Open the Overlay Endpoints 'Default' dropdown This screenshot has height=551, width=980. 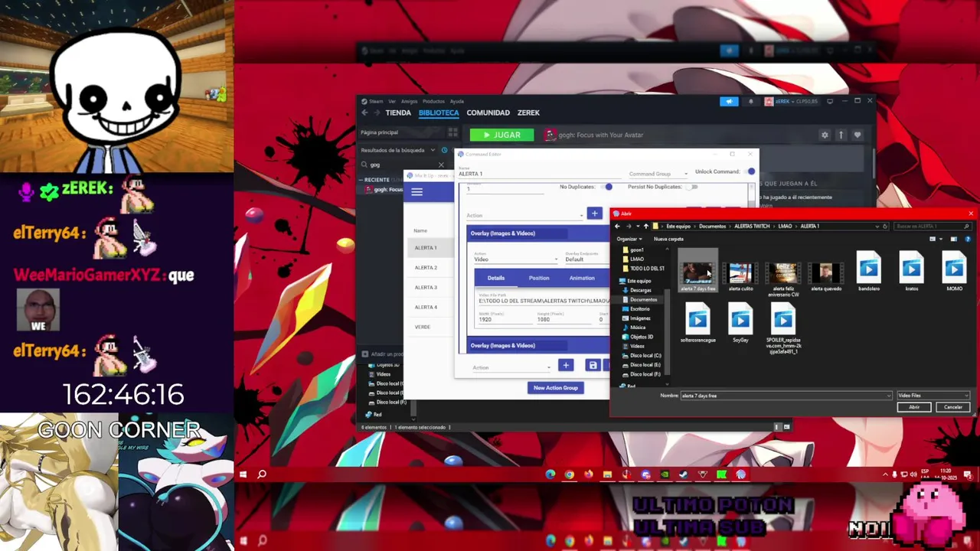(x=586, y=259)
